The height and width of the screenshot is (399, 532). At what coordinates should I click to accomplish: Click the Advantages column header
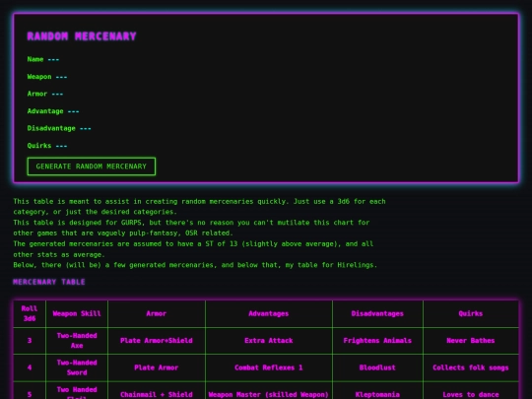269,313
